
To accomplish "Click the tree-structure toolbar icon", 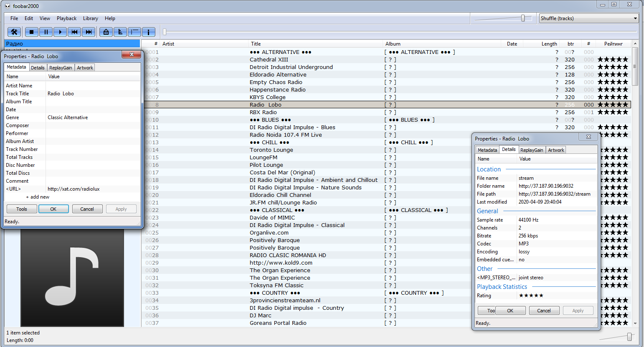I will pos(120,32).
